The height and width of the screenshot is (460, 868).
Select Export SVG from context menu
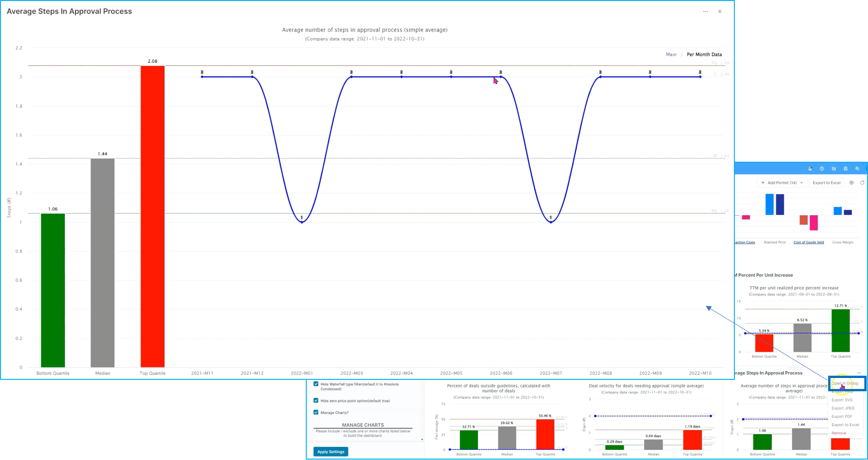[842, 400]
